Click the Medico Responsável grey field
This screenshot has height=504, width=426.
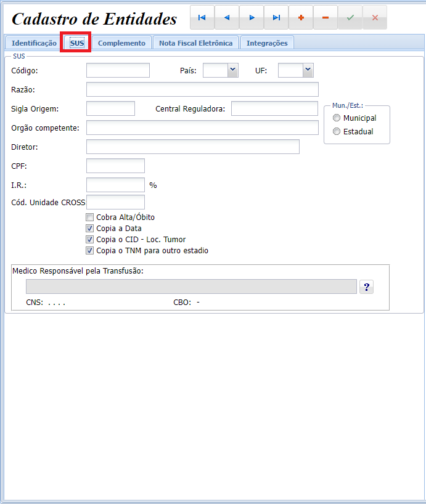point(191,287)
